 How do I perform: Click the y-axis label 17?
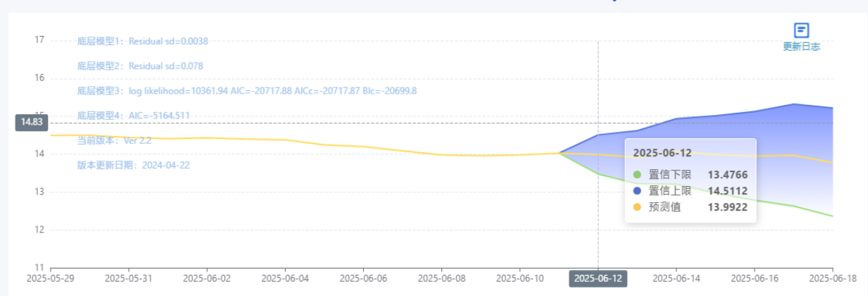[39, 40]
